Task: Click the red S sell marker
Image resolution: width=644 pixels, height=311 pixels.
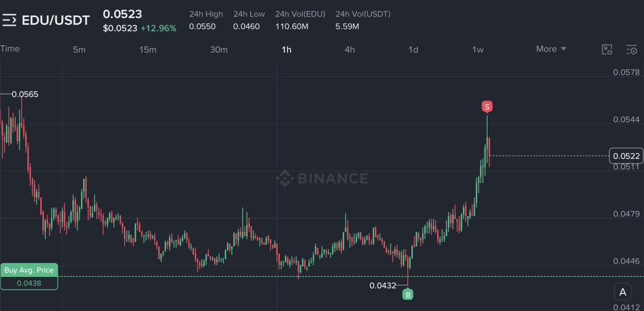Action: coord(487,107)
